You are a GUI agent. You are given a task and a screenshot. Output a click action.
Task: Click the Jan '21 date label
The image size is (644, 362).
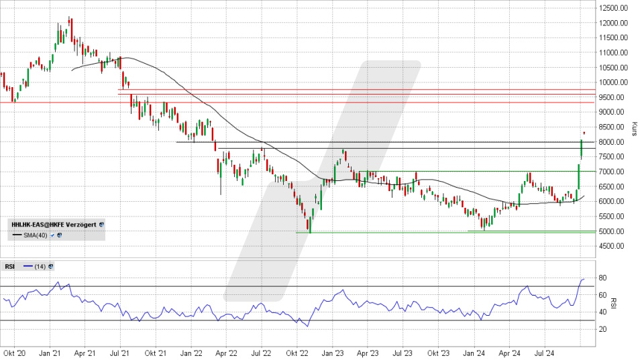pos(50,353)
